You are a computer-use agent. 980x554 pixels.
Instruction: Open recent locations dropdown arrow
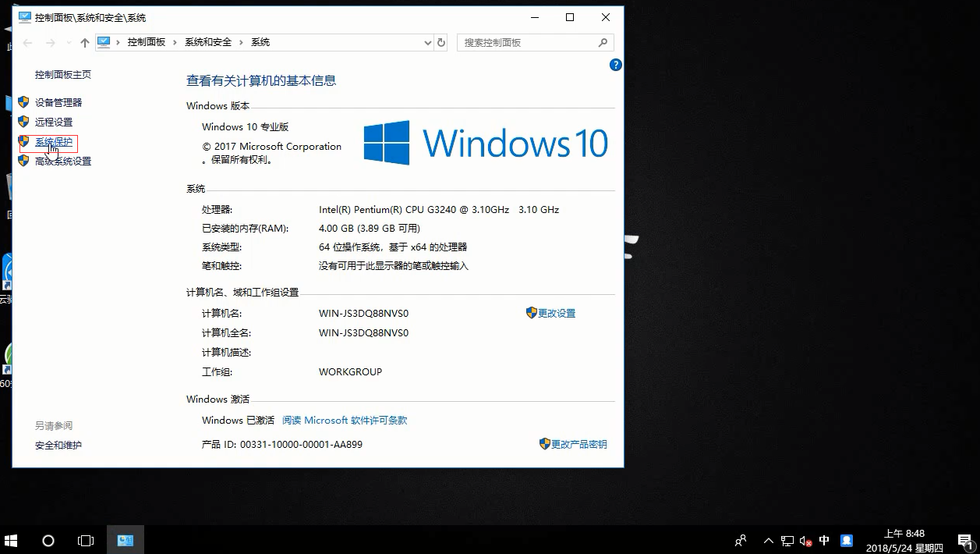pyautogui.click(x=69, y=43)
